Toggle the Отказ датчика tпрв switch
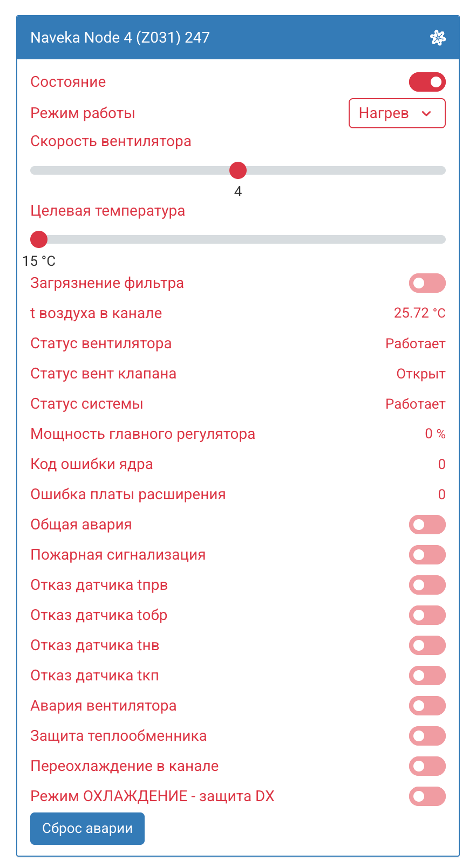 [427, 585]
